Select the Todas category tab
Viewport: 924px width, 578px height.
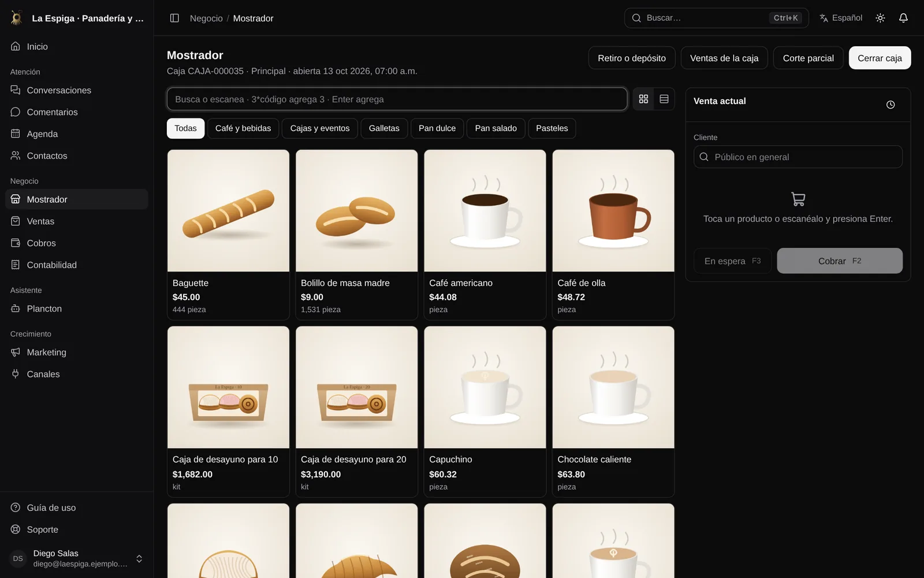coord(185,128)
